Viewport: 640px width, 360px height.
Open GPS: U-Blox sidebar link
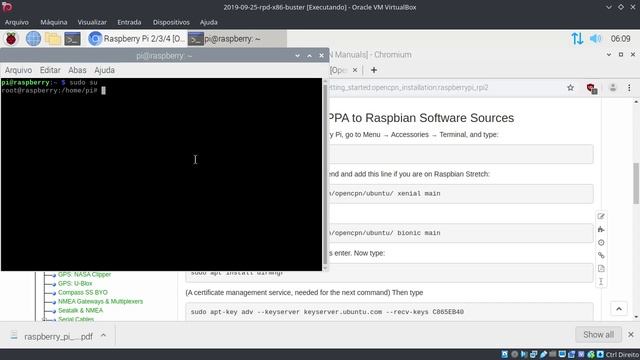click(75, 283)
